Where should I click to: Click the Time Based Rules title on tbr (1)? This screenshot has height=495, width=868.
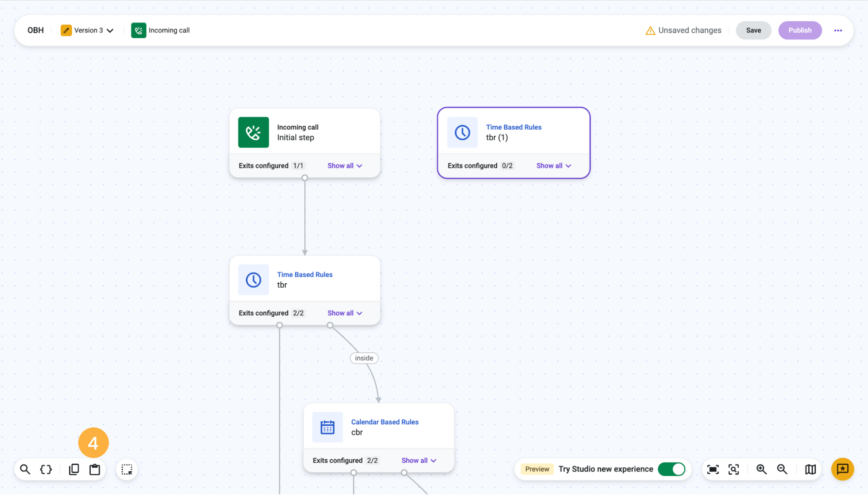514,127
